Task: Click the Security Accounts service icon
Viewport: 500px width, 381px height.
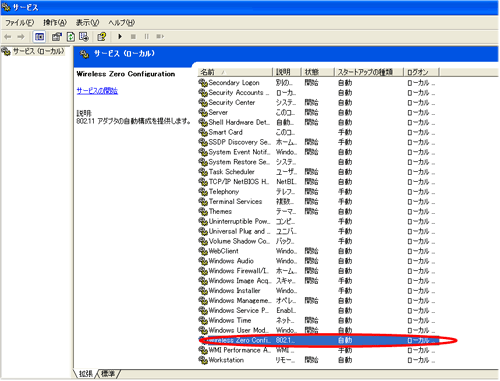Action: [203, 92]
